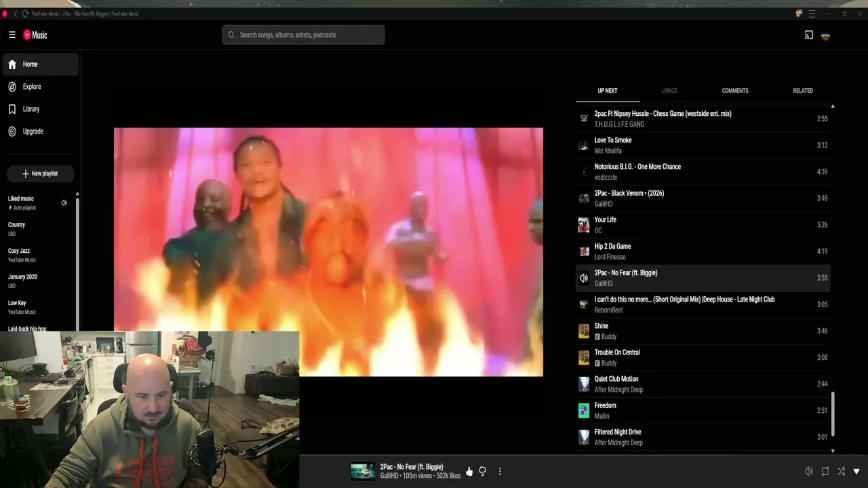Click the queue panel scrollbar thumb

[833, 413]
